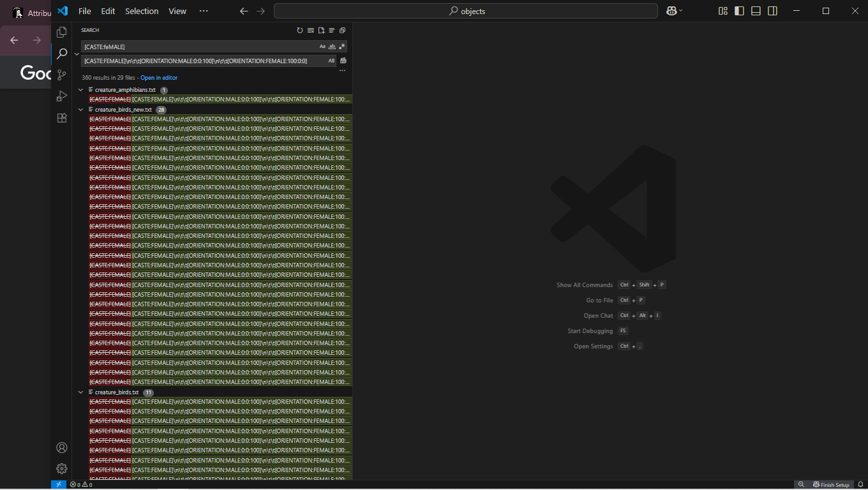Toggle the primary side bar visibility
Image resolution: width=868 pixels, height=490 pixels.
click(739, 11)
